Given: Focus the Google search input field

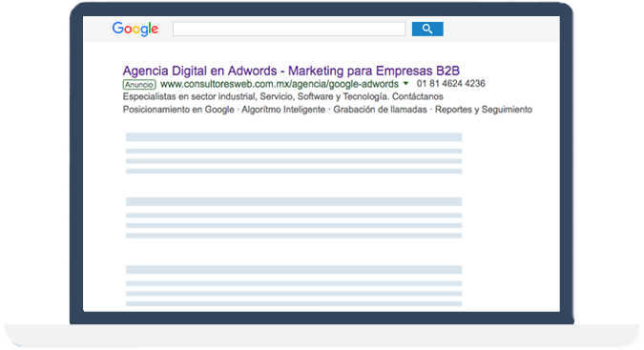Looking at the screenshot, I should coord(289,30).
